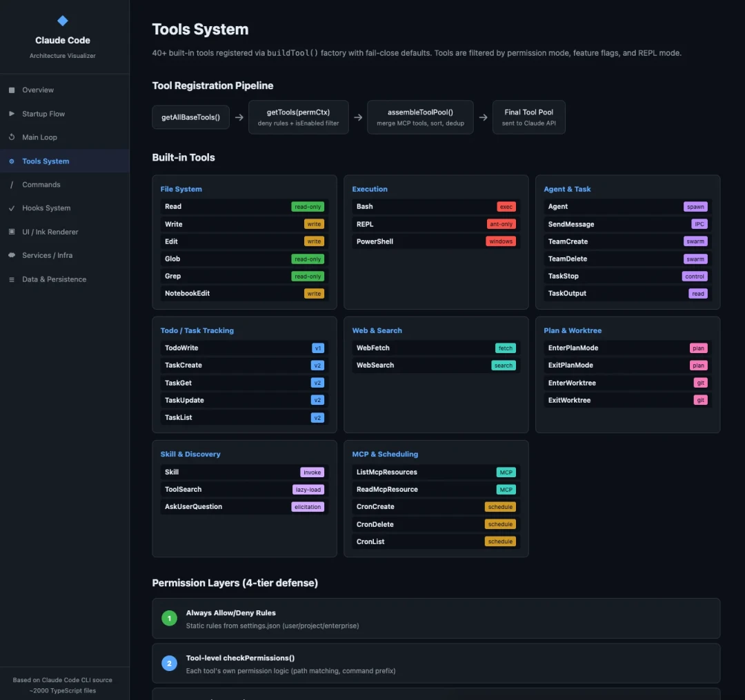Click the write badge on Edit row

click(x=314, y=241)
